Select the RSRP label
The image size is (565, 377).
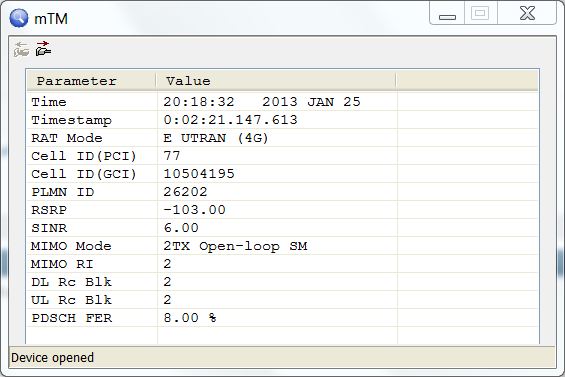click(x=49, y=210)
